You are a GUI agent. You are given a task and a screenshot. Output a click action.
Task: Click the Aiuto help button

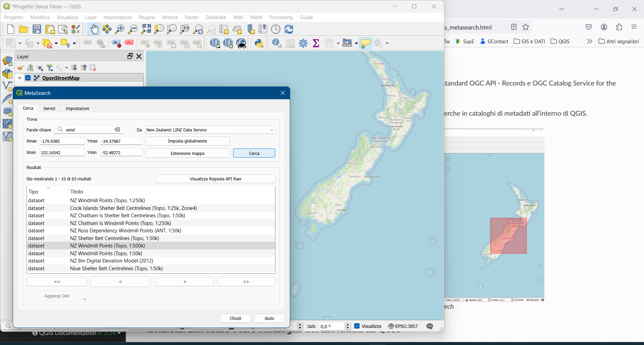tap(269, 318)
